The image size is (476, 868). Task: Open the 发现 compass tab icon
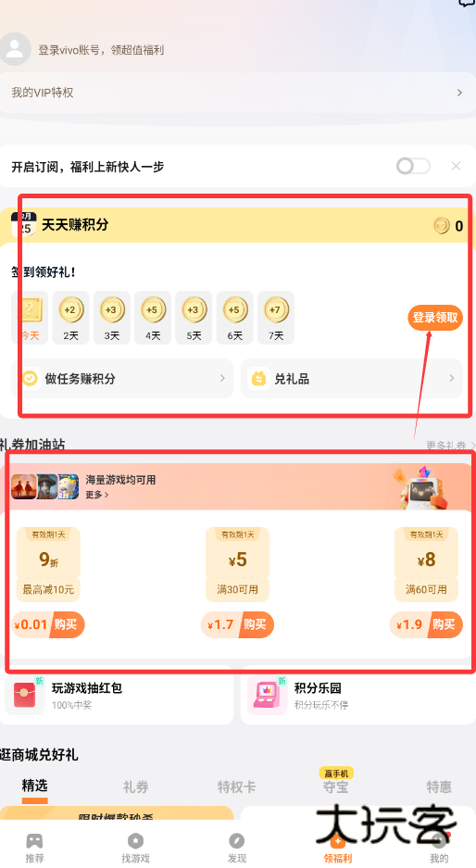(x=237, y=841)
